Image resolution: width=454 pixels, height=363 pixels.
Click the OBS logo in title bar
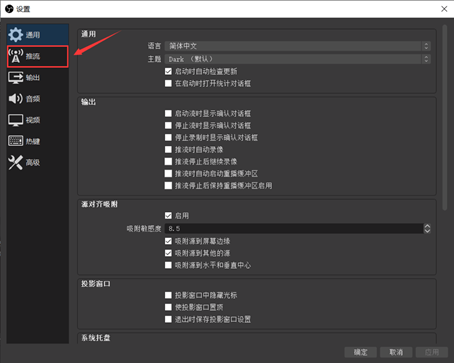coord(9,9)
